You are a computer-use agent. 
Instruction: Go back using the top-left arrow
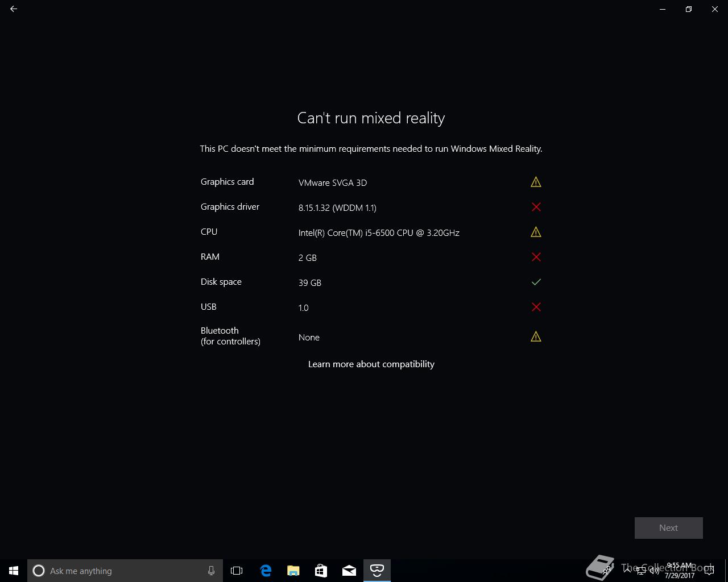click(x=14, y=9)
